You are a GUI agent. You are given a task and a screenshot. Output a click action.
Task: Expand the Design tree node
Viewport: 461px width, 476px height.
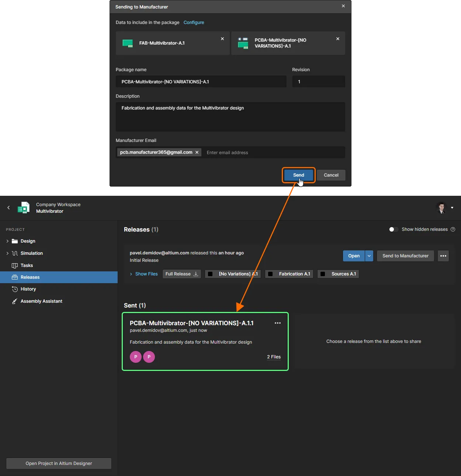coord(7,241)
